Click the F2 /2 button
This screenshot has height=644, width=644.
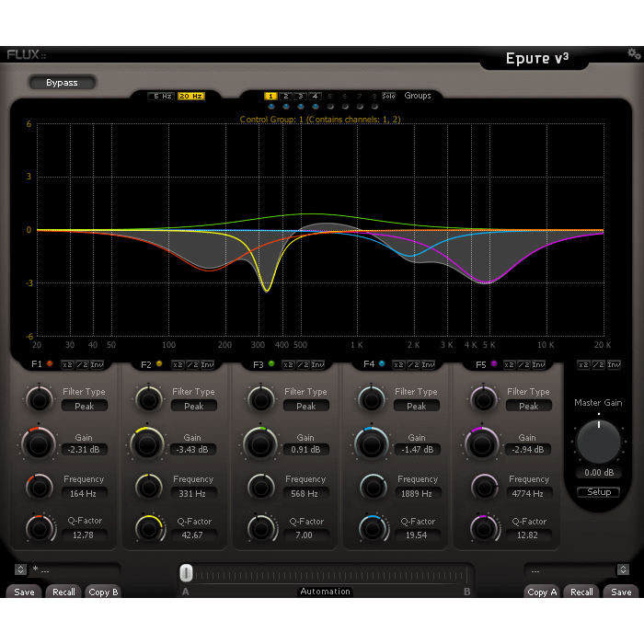tap(192, 364)
